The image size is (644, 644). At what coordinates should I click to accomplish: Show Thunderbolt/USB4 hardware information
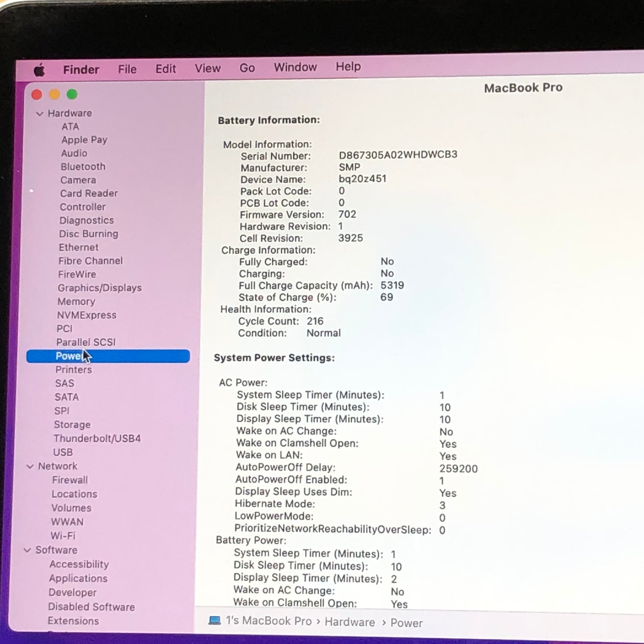[x=97, y=439]
